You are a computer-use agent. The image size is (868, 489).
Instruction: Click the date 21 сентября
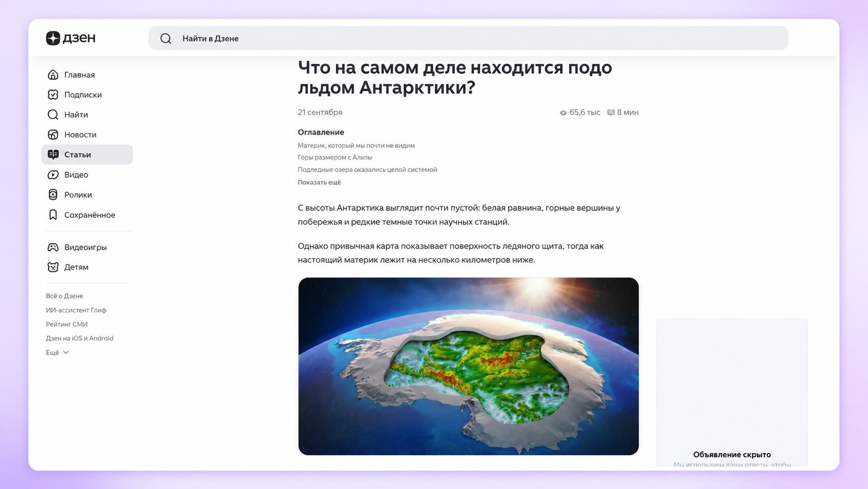320,112
